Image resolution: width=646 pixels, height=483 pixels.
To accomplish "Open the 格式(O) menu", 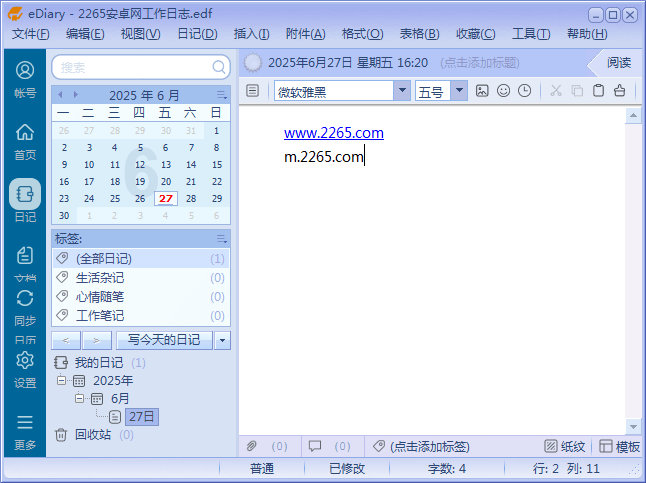I will point(362,34).
